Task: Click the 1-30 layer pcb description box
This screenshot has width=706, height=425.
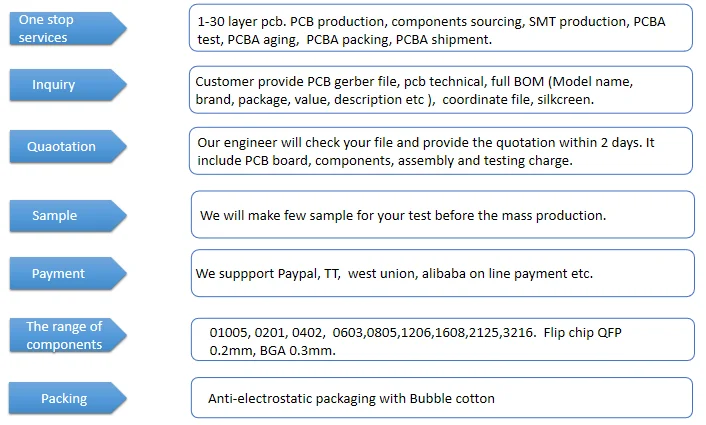Action: pos(440,29)
